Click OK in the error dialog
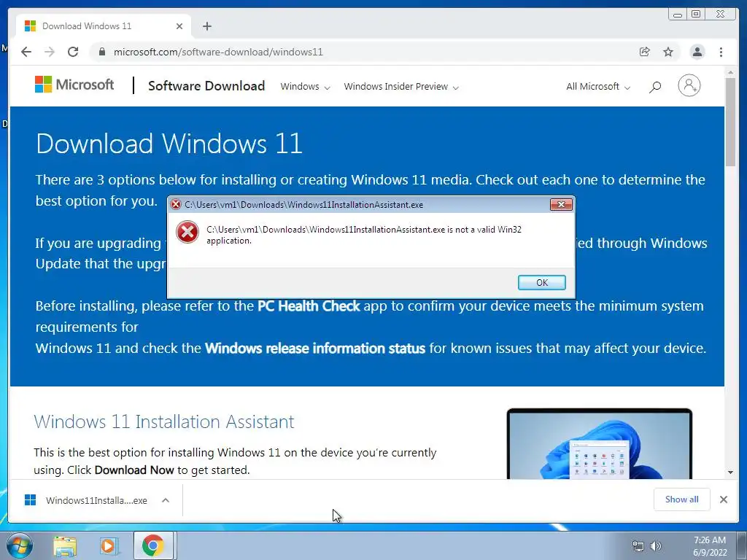The height and width of the screenshot is (560, 747). 542,282
